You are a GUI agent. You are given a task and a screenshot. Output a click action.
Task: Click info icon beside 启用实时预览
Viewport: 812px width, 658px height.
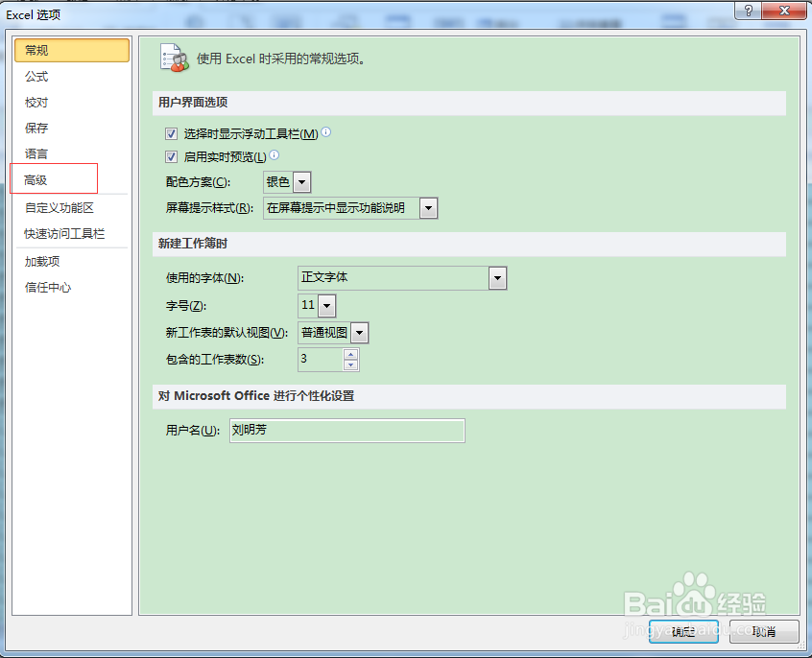click(x=275, y=154)
